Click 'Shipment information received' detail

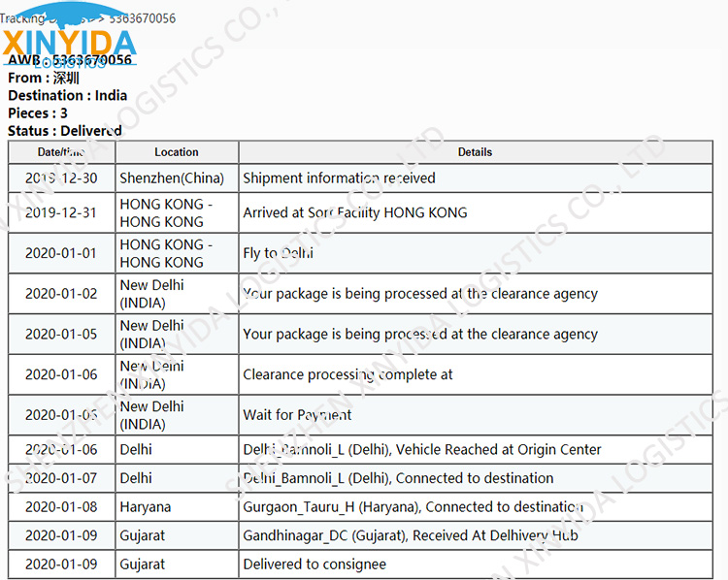340,178
